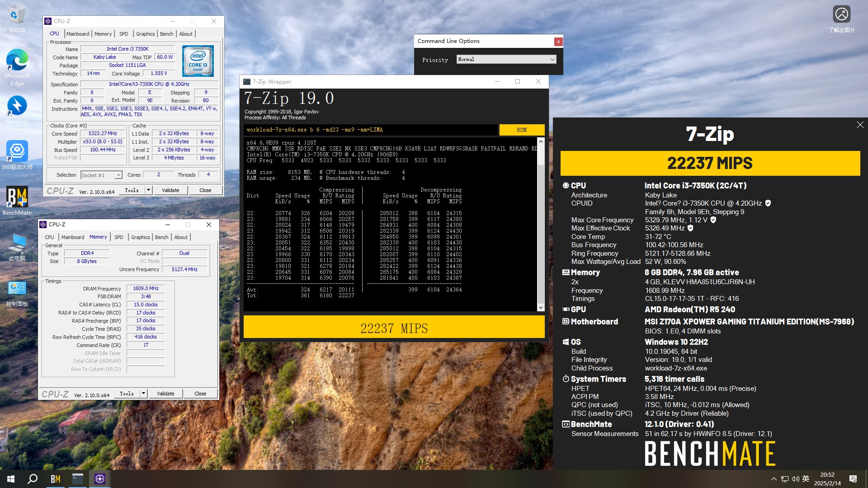Click the taskbar clock showing 20:52
868x488 pixels.
[x=827, y=479]
